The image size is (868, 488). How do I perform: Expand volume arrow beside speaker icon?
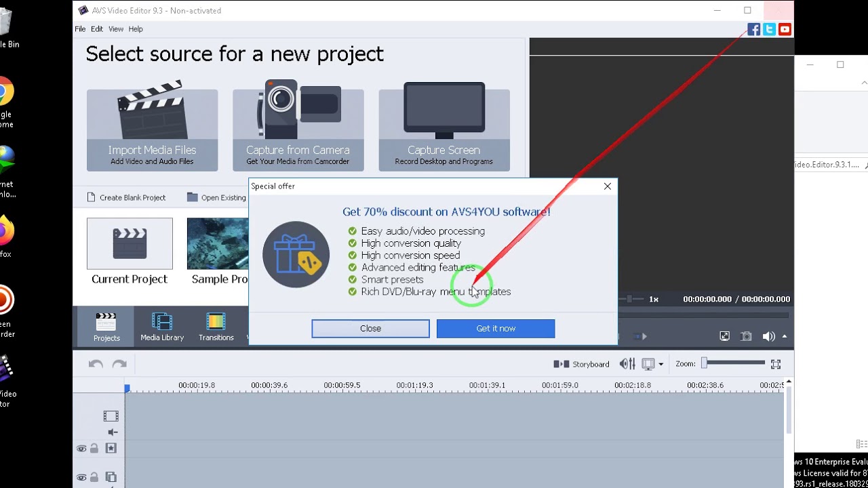pyautogui.click(x=785, y=336)
